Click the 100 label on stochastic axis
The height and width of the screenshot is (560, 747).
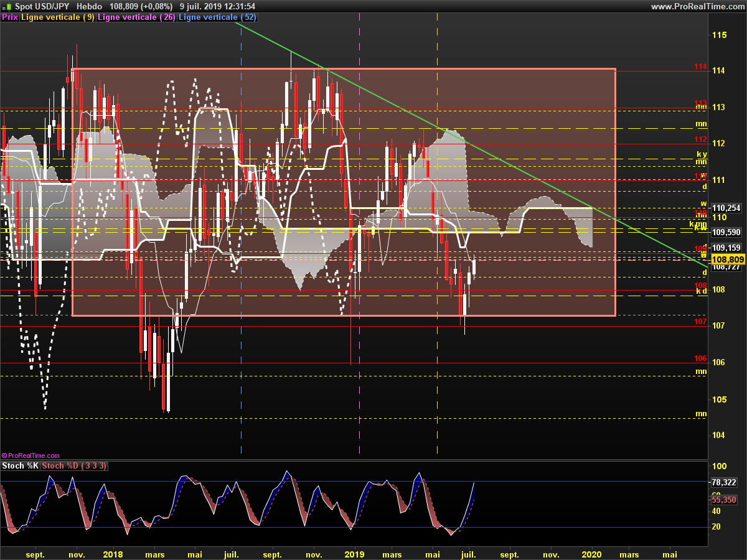719,466
